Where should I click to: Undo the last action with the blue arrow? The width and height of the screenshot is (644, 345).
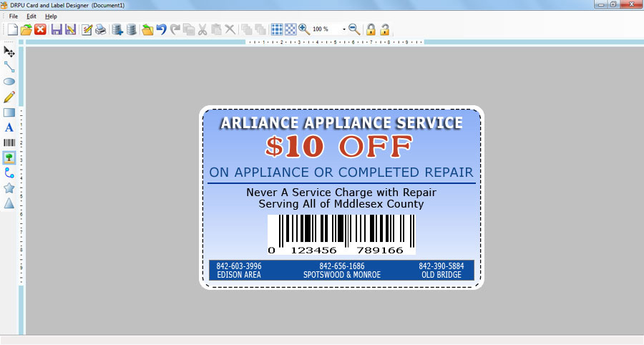162,29
